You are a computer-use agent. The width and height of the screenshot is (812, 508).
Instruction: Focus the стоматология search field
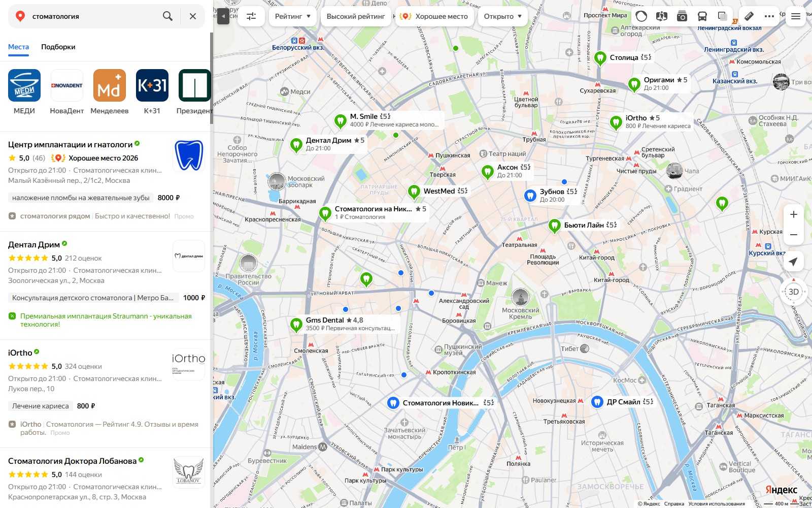tap(94, 16)
